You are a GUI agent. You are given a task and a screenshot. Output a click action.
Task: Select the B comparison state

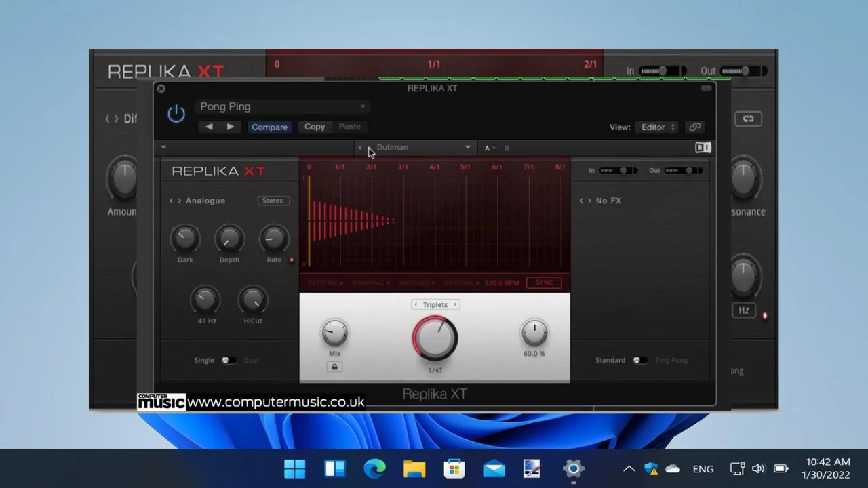(x=507, y=148)
